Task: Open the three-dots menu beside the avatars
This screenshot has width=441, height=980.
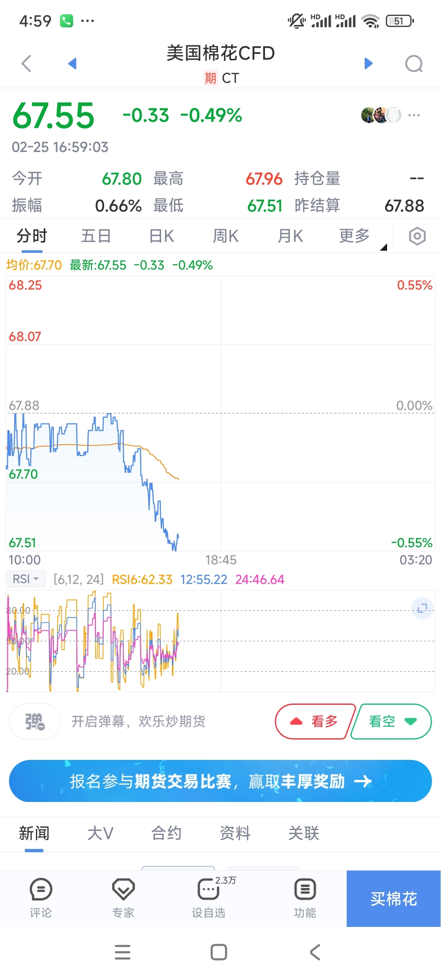Action: (414, 115)
